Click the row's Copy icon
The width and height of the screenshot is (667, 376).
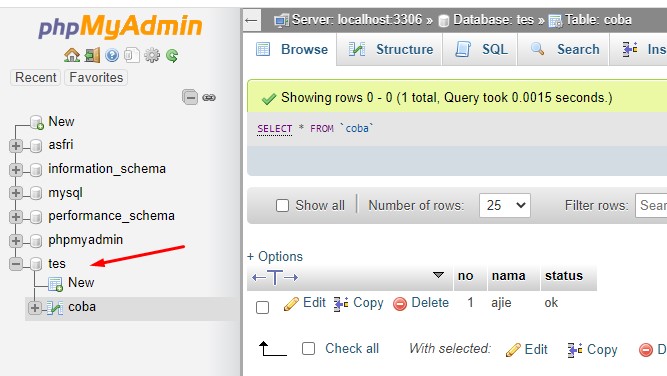pyautogui.click(x=341, y=304)
